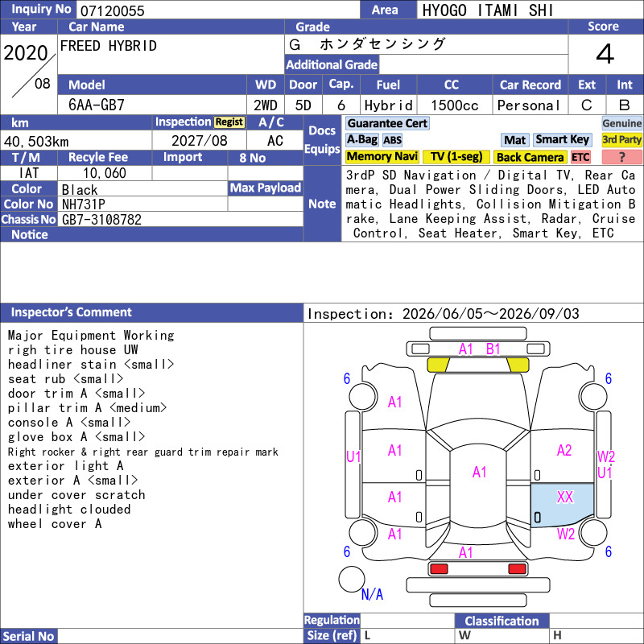Click the 1500cc engine value

(454, 105)
